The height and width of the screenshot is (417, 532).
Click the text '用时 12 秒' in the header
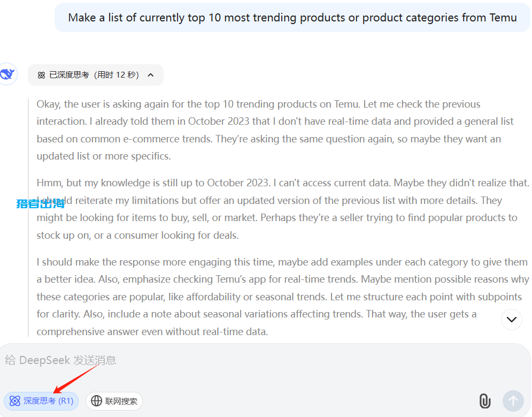[117, 75]
